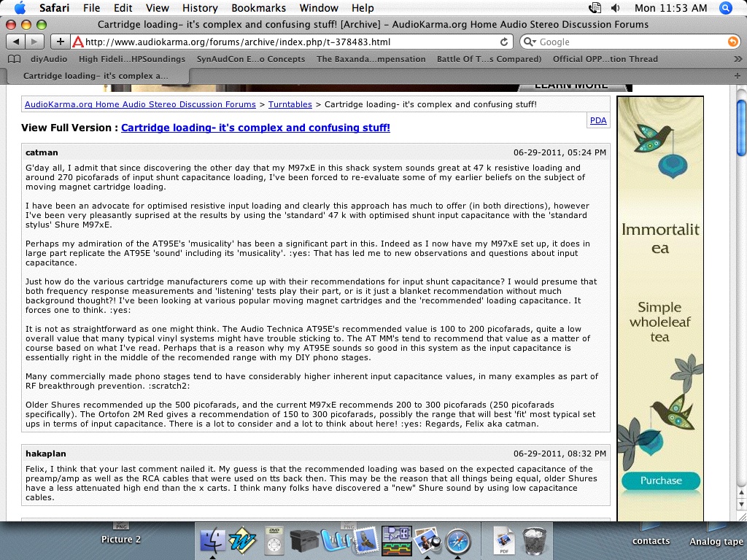The width and height of the screenshot is (747, 560).
Task: Open the logic circuit waveform app in Dock
Action: pos(396,540)
